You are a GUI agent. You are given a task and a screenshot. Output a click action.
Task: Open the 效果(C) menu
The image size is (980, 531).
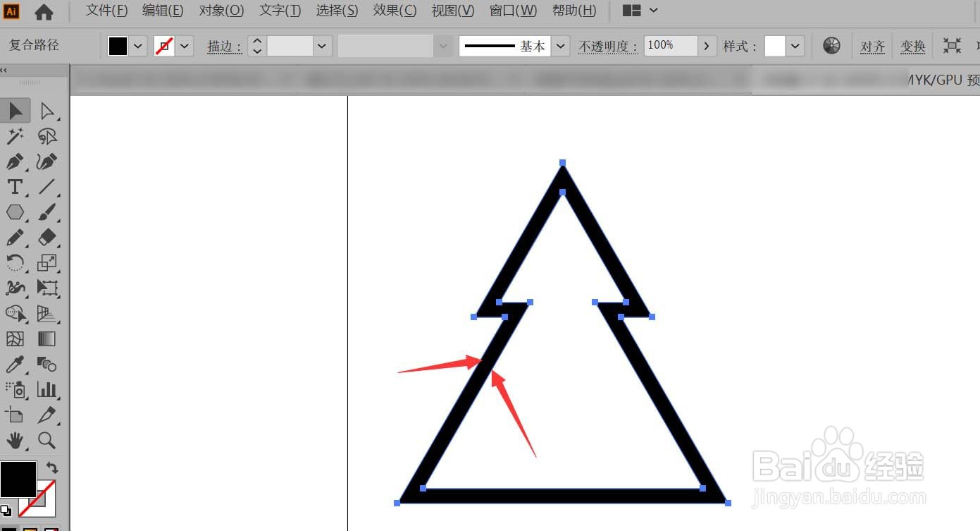tap(395, 11)
